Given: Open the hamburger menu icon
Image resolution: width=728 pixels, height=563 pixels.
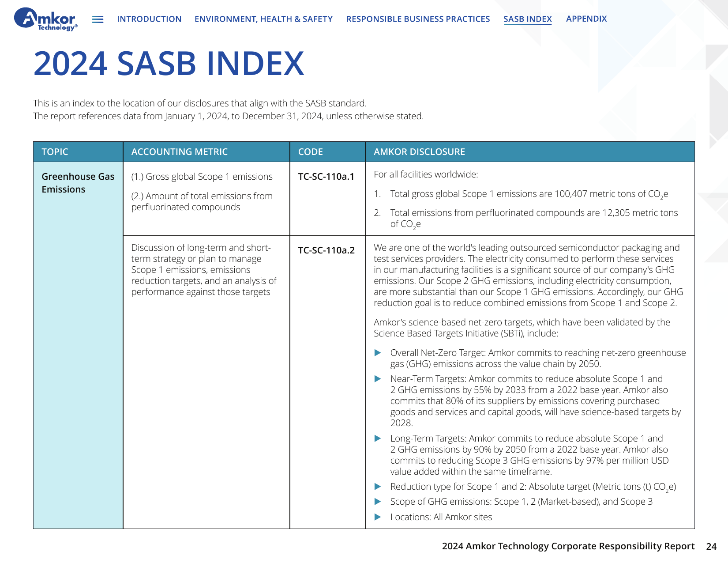Looking at the screenshot, I should tap(98, 19).
